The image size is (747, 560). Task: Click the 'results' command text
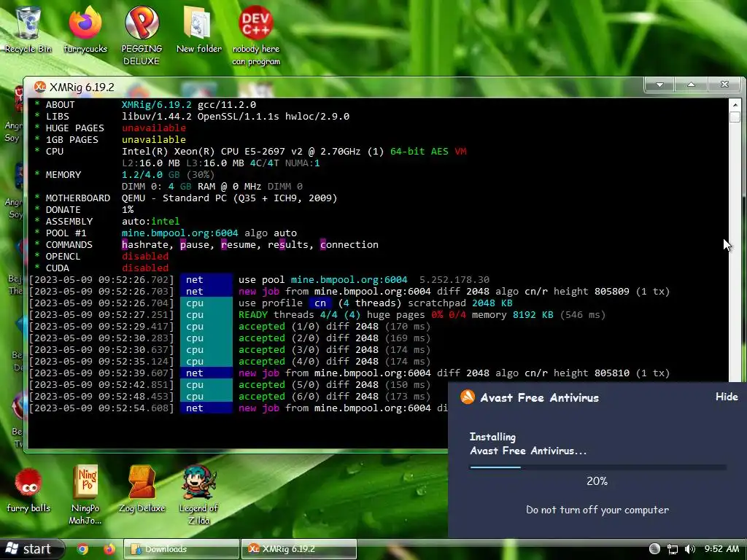point(287,245)
